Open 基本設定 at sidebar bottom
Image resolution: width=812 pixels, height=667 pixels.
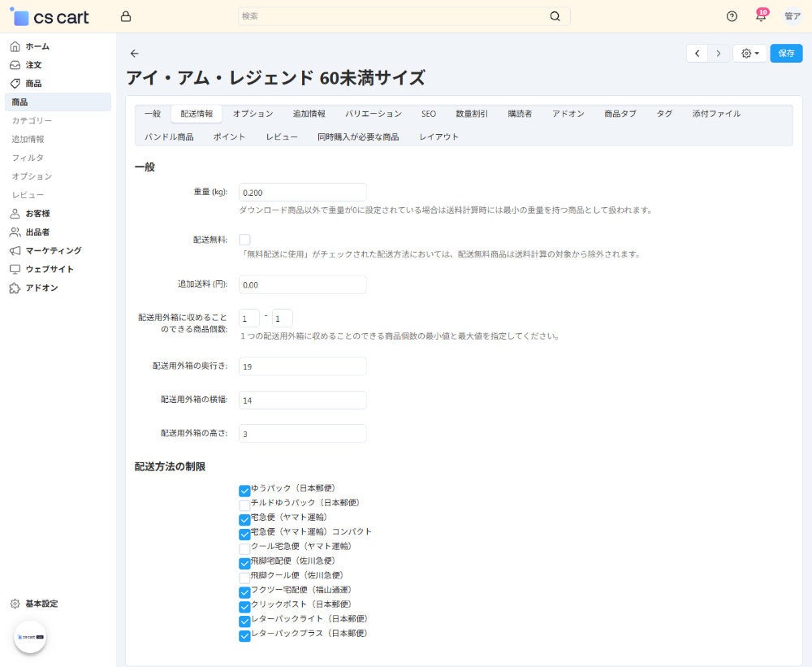coord(34,604)
